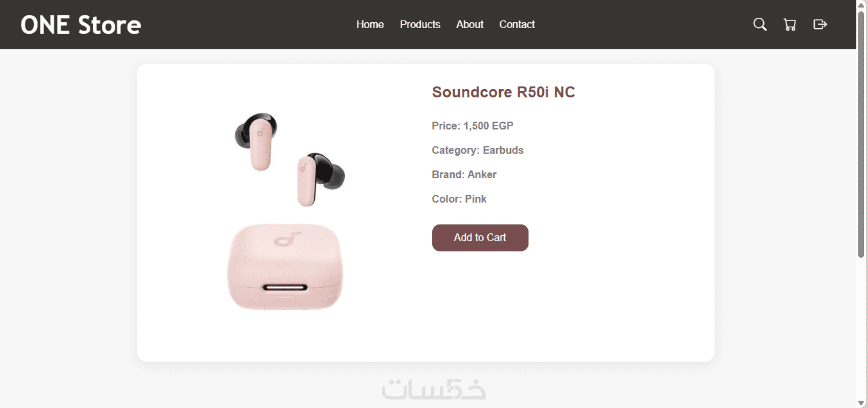The width and height of the screenshot is (868, 408).
Task: Click the Brand: Anker line
Action: 464,175
